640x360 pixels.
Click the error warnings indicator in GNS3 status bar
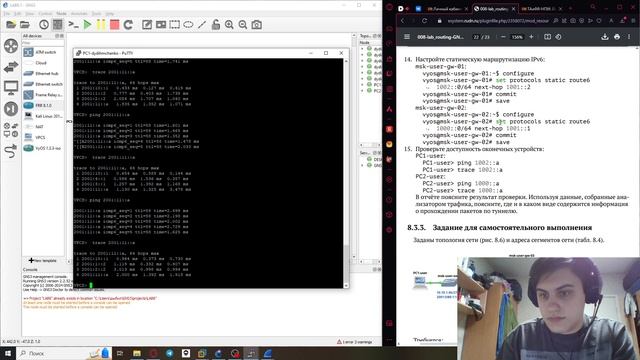pyautogui.click(x=354, y=342)
